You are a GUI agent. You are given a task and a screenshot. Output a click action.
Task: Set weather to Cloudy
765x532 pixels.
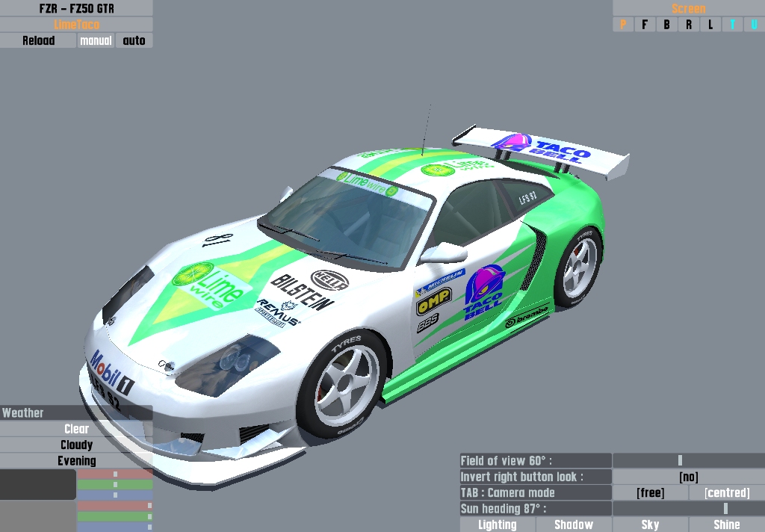pyautogui.click(x=76, y=445)
